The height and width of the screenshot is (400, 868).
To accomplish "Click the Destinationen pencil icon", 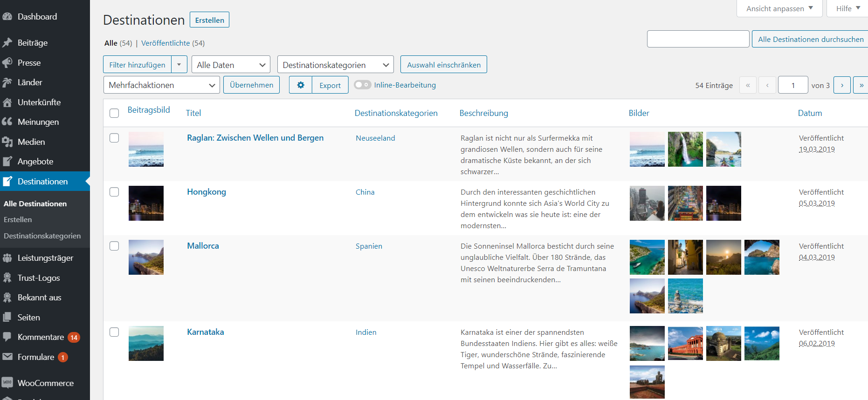I will click(7, 182).
